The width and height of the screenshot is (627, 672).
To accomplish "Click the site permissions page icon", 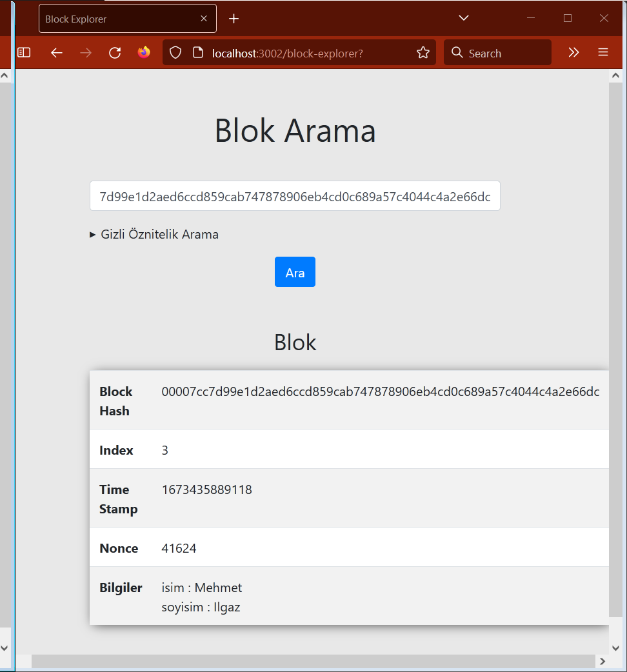I will pyautogui.click(x=197, y=53).
